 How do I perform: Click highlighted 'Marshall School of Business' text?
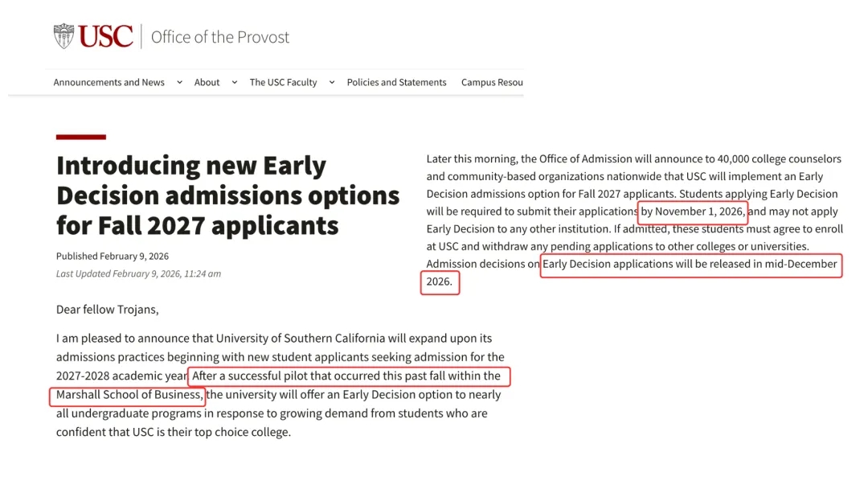click(x=128, y=395)
